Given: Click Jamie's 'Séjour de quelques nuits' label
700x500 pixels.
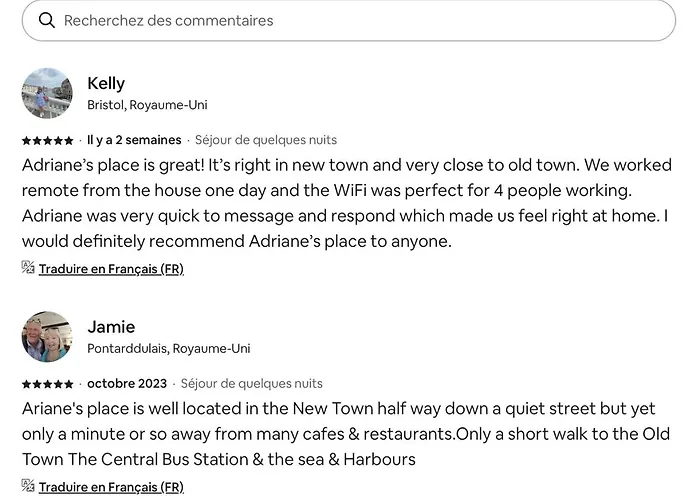Looking at the screenshot, I should [252, 383].
